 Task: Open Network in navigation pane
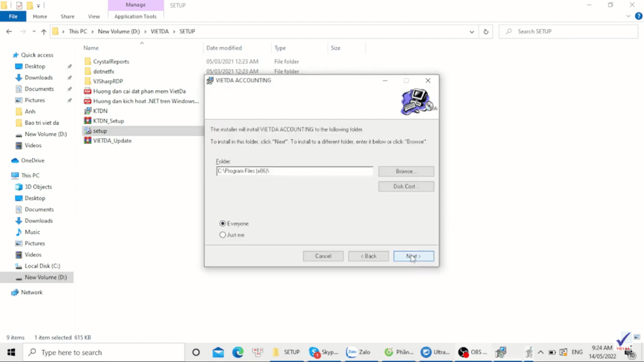pos(31,292)
